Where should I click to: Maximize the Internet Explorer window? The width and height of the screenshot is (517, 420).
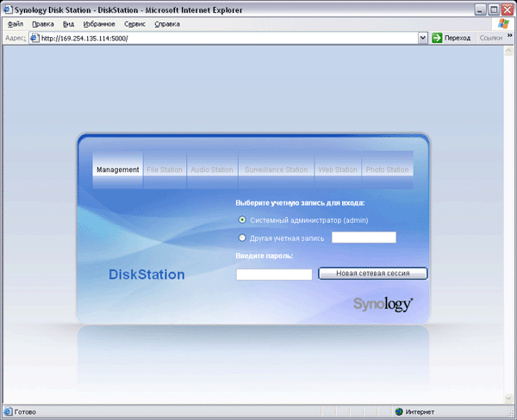click(494, 9)
